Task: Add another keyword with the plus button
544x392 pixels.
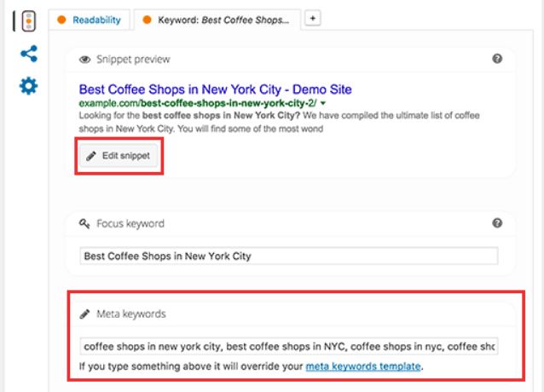Action: (313, 18)
